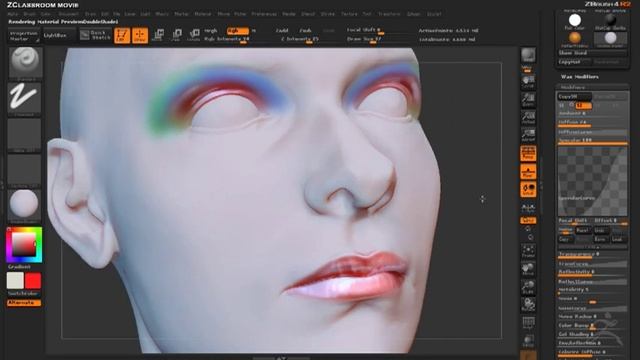Viewport: 640px width, 360px height.
Task: Open the Preferences menu
Action: click(264, 14)
